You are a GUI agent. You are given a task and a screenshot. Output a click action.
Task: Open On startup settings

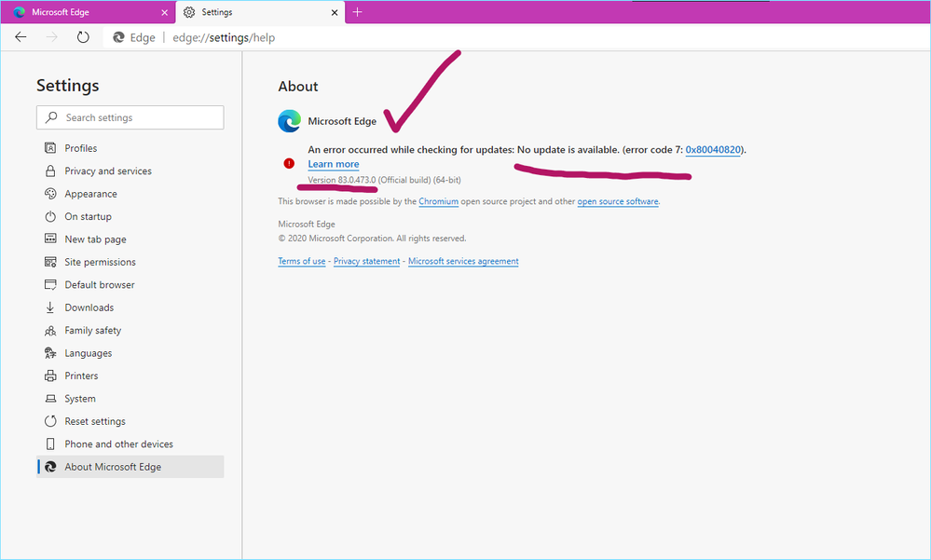[130, 216]
